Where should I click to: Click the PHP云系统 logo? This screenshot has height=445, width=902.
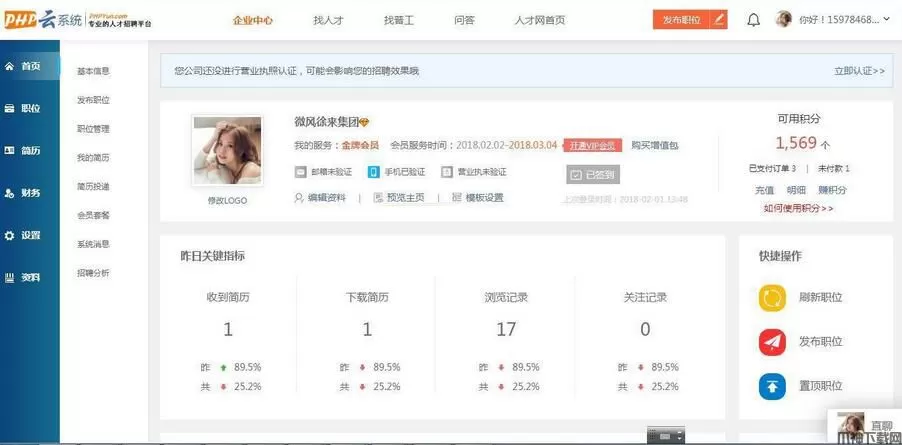(x=78, y=20)
